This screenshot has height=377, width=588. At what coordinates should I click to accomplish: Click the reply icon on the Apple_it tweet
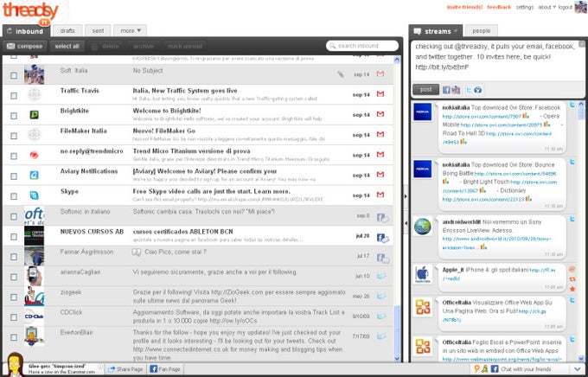point(572,269)
